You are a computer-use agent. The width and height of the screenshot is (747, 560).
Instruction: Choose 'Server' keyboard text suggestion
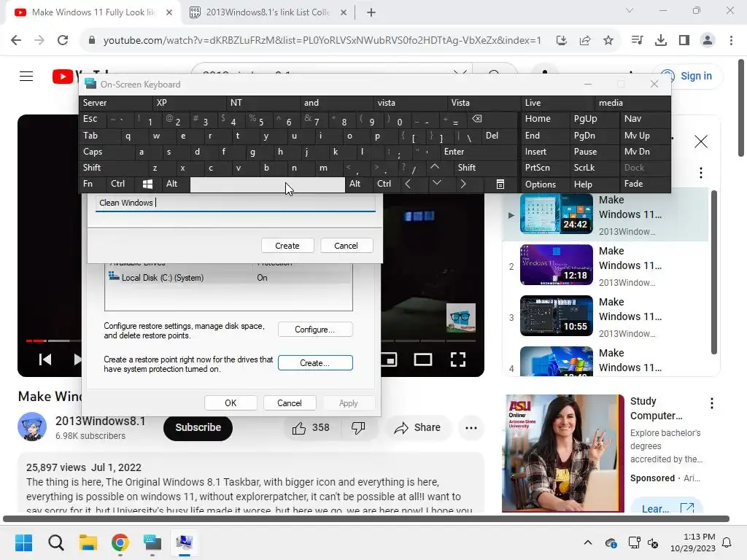(116, 103)
